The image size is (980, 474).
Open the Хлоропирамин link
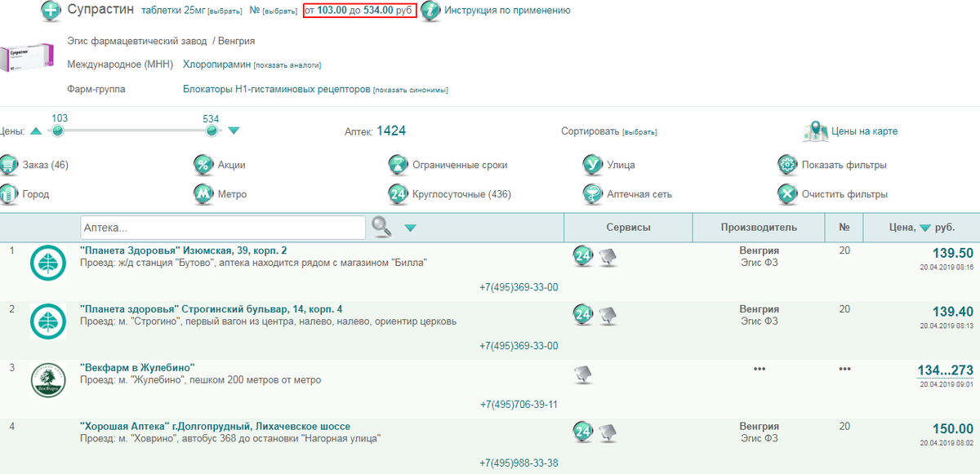tap(216, 64)
